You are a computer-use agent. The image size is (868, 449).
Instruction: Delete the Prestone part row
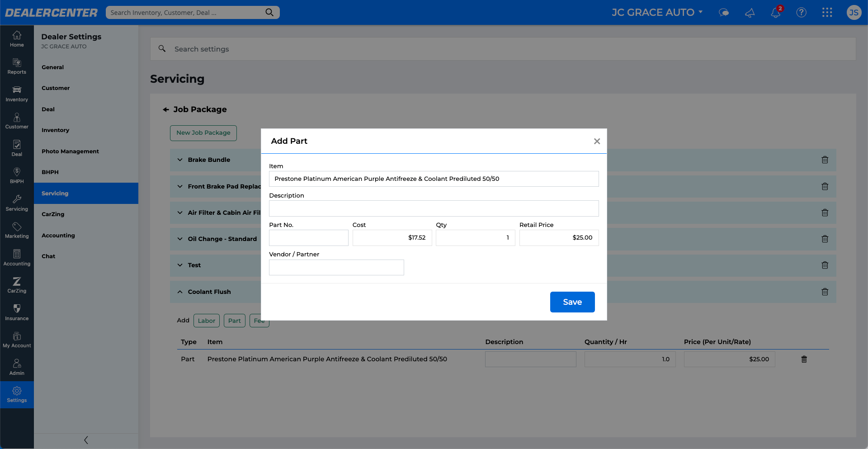[804, 359]
